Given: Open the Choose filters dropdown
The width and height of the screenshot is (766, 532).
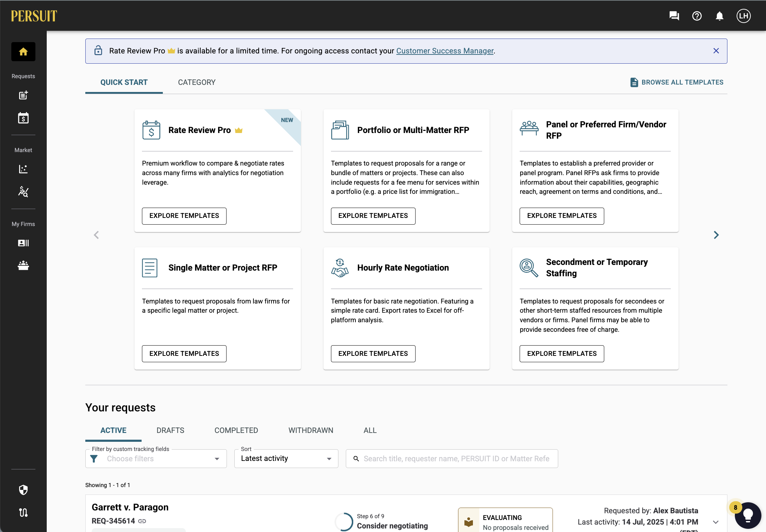Looking at the screenshot, I should tap(156, 459).
